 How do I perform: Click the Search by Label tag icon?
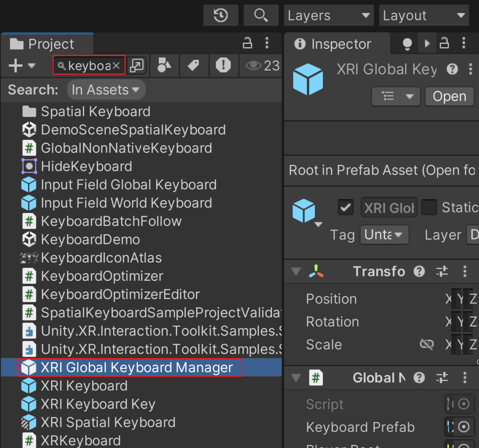194,65
